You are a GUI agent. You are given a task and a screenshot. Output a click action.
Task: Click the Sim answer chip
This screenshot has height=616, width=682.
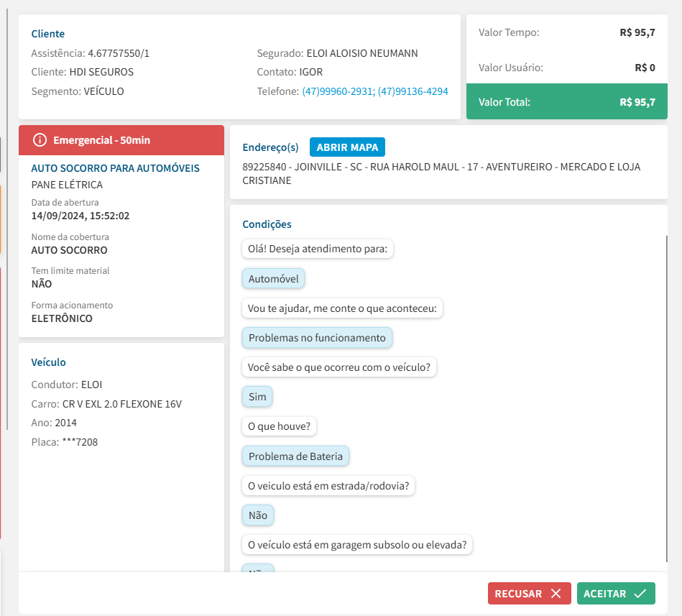click(257, 397)
